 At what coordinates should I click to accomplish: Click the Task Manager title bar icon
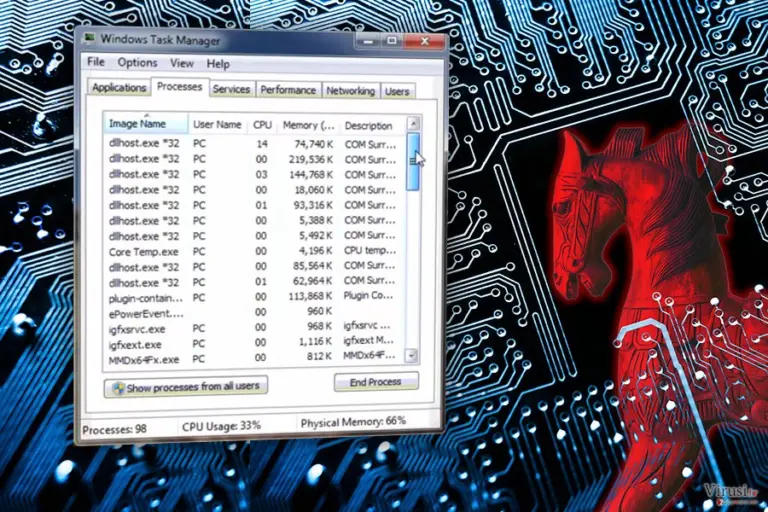point(90,38)
